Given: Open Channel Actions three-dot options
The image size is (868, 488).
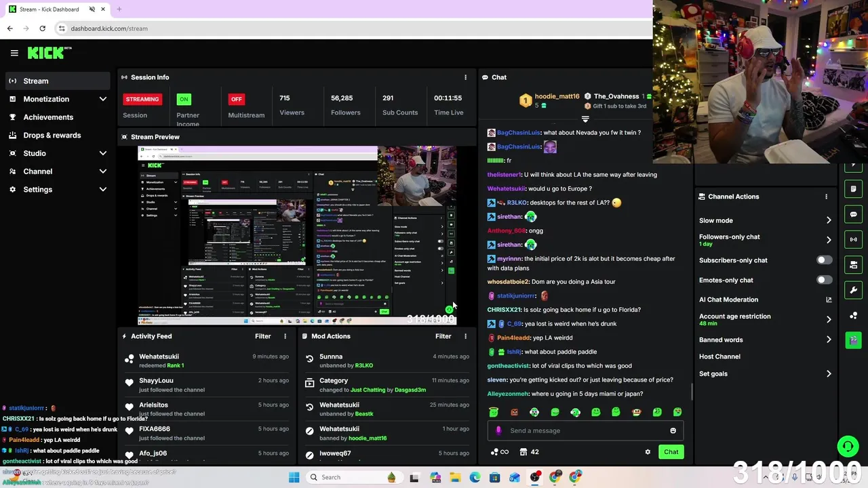Looking at the screenshot, I should point(826,197).
